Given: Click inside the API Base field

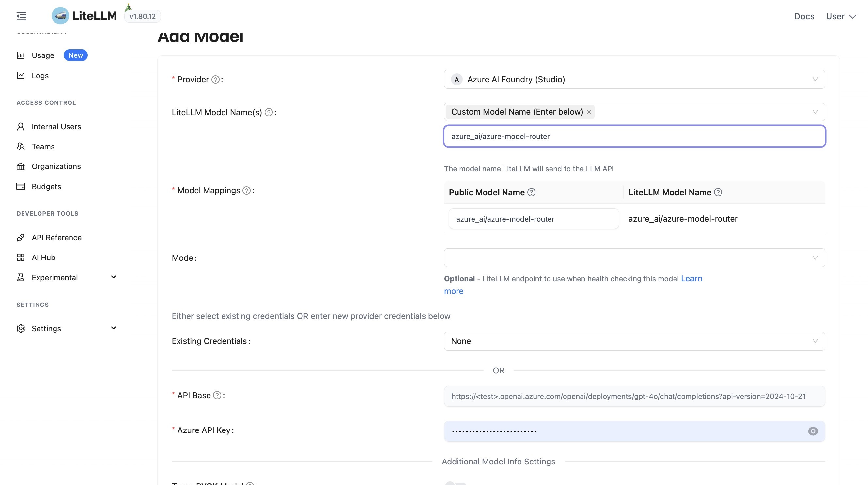Looking at the screenshot, I should pos(633,396).
